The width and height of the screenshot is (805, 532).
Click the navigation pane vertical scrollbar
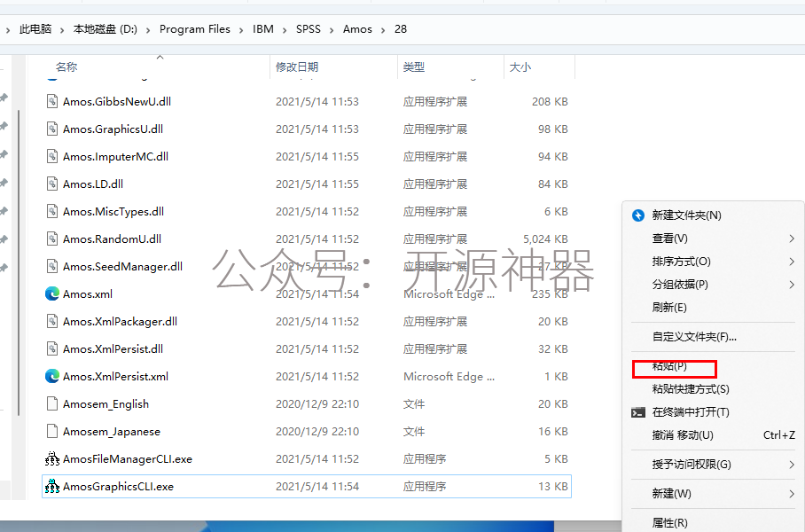[19, 262]
